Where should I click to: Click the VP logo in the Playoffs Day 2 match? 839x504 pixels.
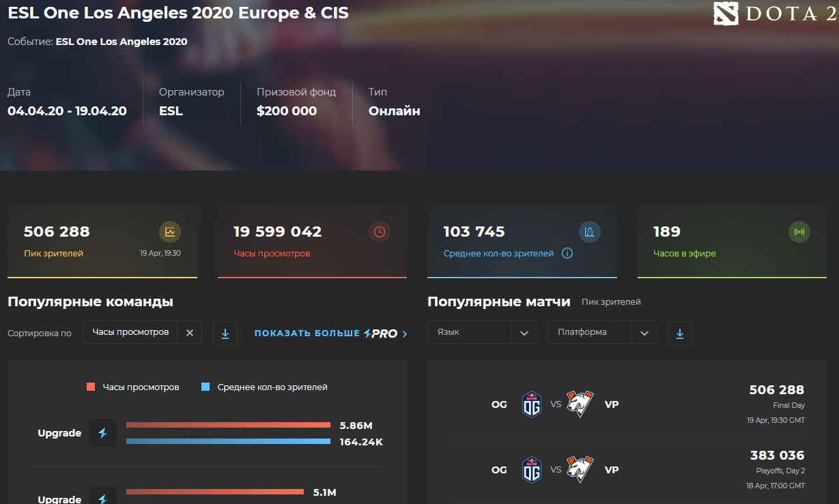580,470
